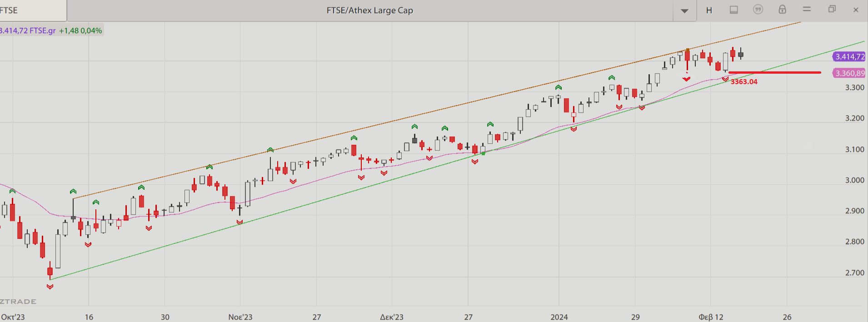Click the 3.414,72 FTSE.gr quote label
The width and height of the screenshot is (868, 322).
tap(28, 30)
